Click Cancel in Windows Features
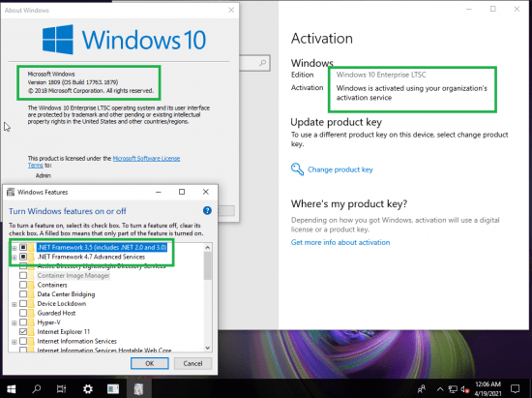The width and height of the screenshot is (532, 398). coord(192,363)
